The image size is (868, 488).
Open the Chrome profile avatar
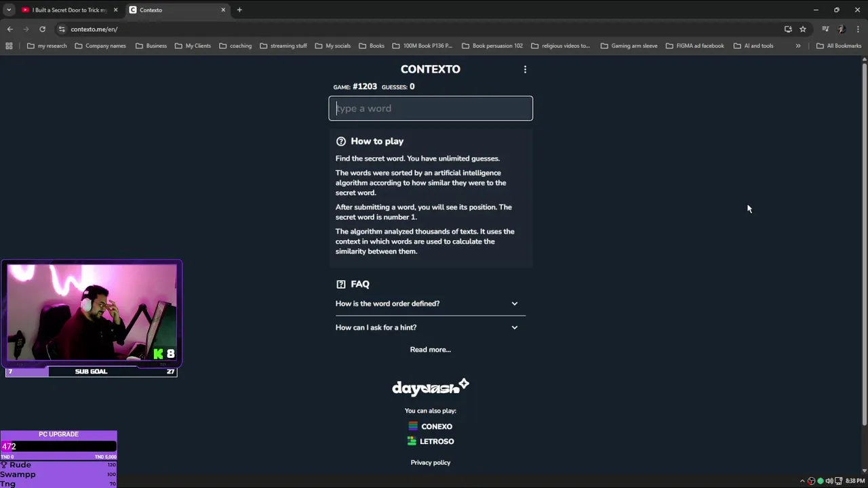point(842,29)
